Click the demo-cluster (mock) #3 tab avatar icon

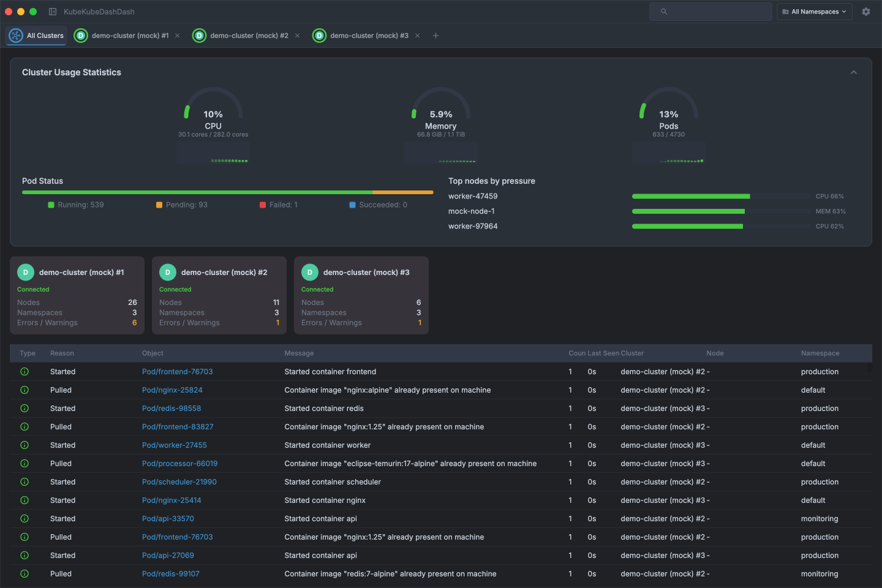(319, 36)
